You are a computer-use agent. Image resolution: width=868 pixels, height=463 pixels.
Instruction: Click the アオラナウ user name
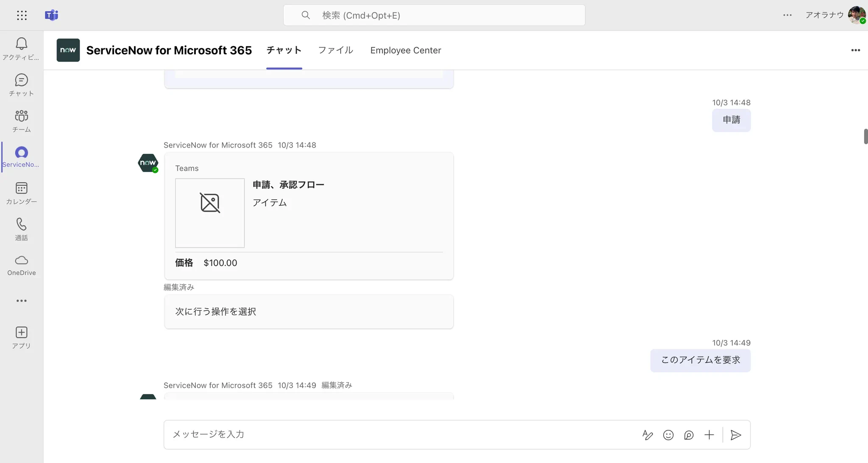pyautogui.click(x=825, y=15)
